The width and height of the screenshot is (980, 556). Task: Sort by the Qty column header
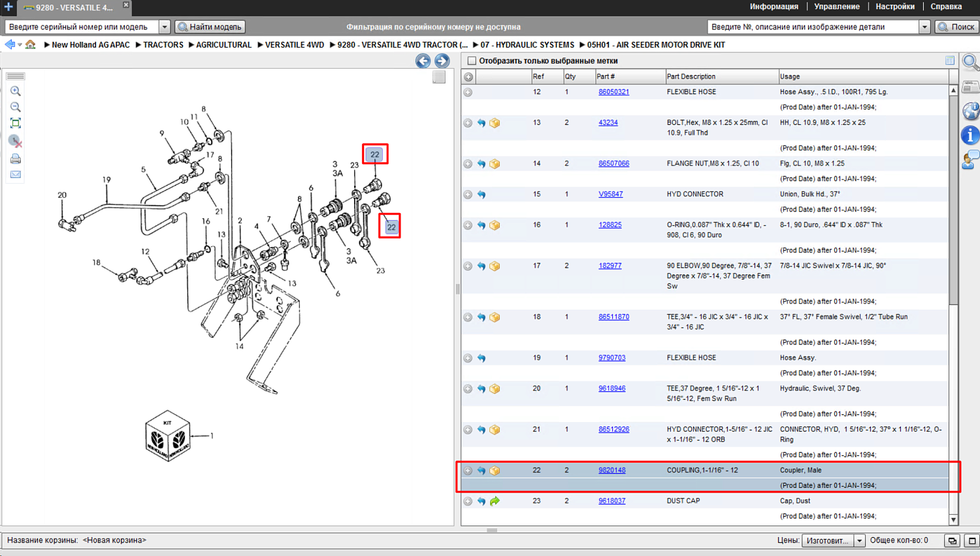(x=578, y=76)
